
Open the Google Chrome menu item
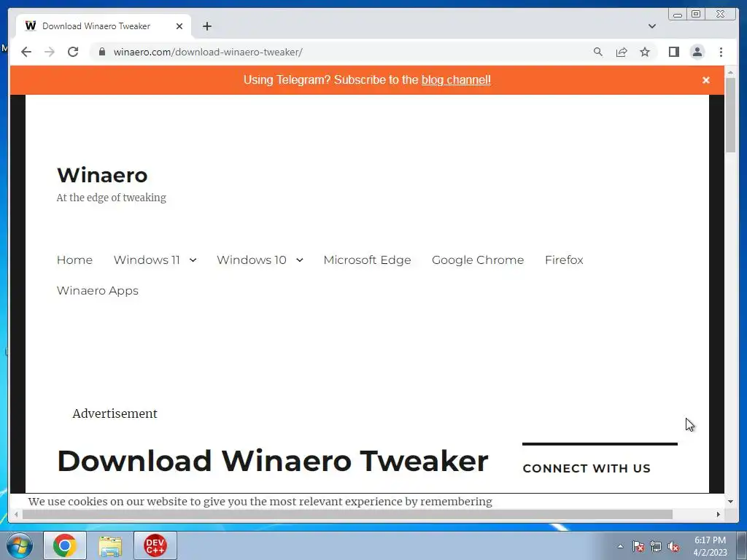coord(478,260)
